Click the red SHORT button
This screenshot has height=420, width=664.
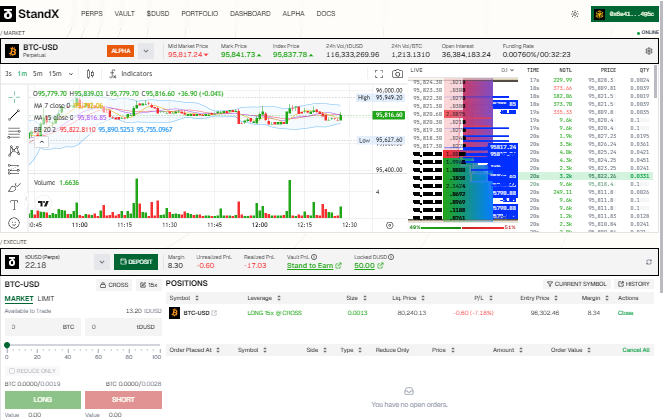pyautogui.click(x=123, y=400)
